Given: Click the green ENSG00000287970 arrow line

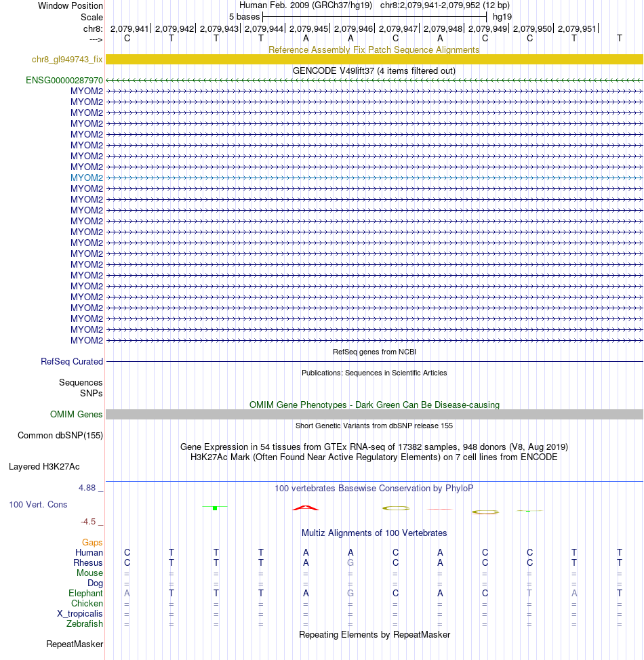Looking at the screenshot, I should coord(374,81).
